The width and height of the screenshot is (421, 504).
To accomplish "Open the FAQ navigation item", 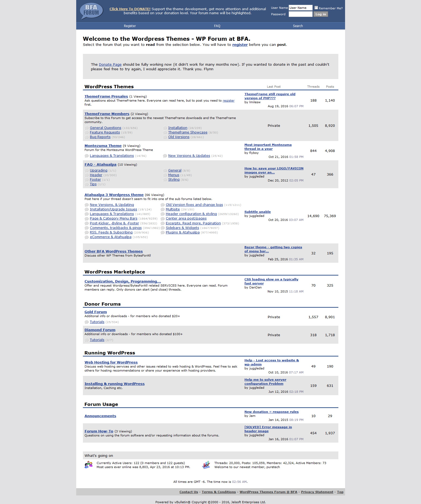I will 217,26.
